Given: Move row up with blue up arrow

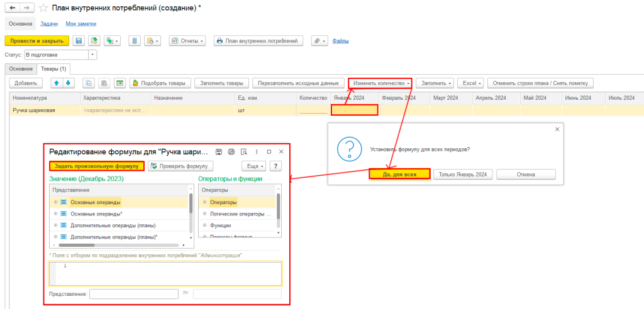Looking at the screenshot, I should point(56,83).
